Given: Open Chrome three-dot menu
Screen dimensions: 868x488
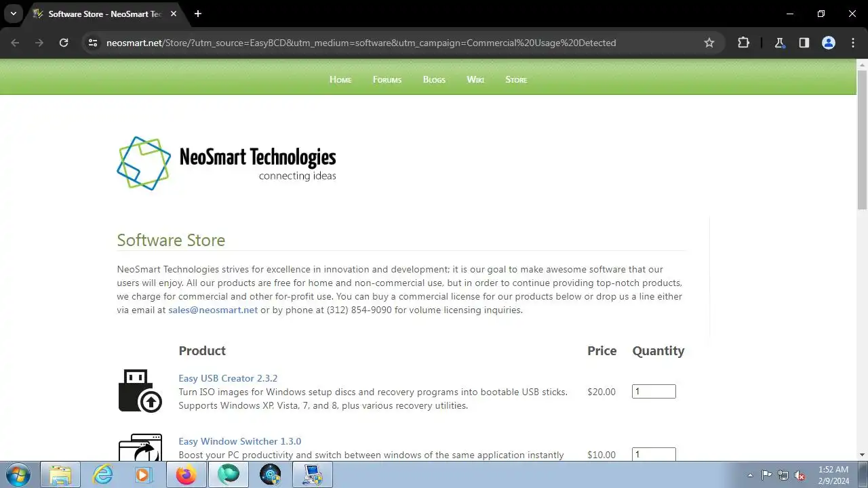Looking at the screenshot, I should [x=853, y=43].
